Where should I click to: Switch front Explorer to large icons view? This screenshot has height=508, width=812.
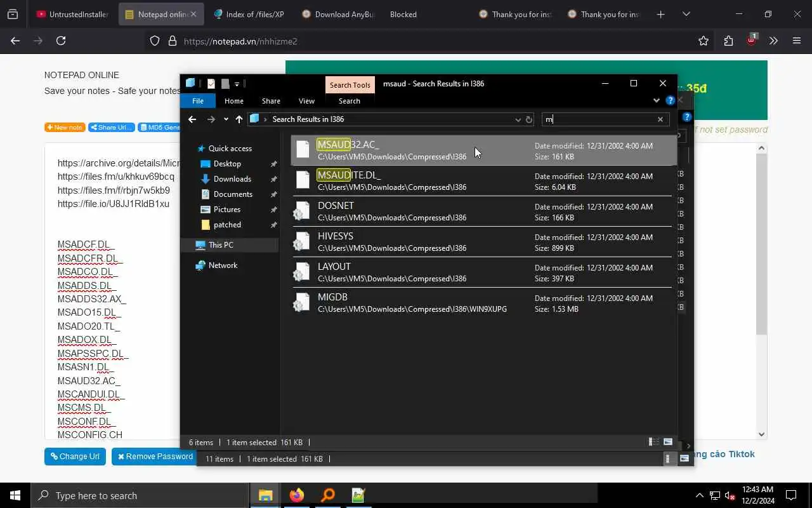[x=667, y=442]
